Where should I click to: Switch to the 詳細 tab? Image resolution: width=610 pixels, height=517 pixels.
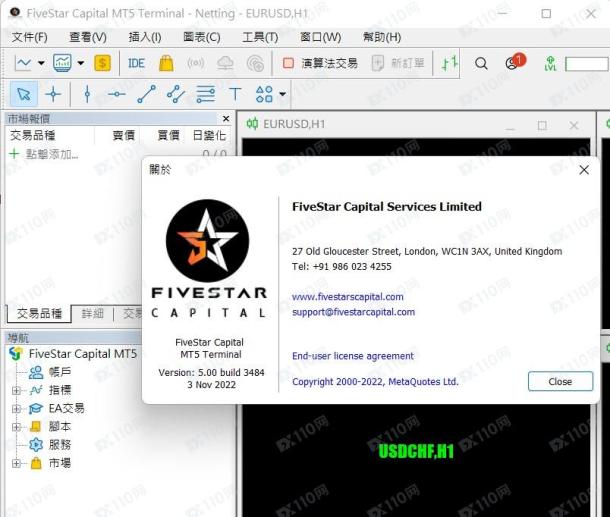coord(93,314)
